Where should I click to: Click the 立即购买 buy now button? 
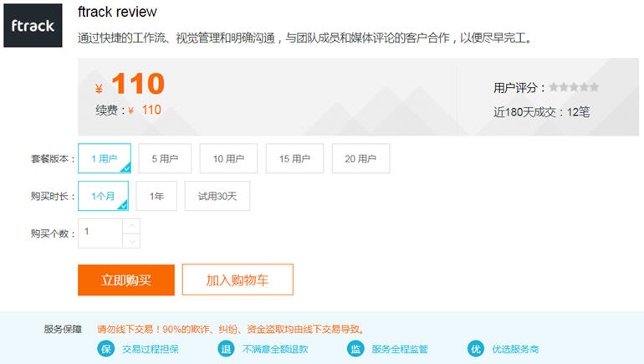point(126,280)
